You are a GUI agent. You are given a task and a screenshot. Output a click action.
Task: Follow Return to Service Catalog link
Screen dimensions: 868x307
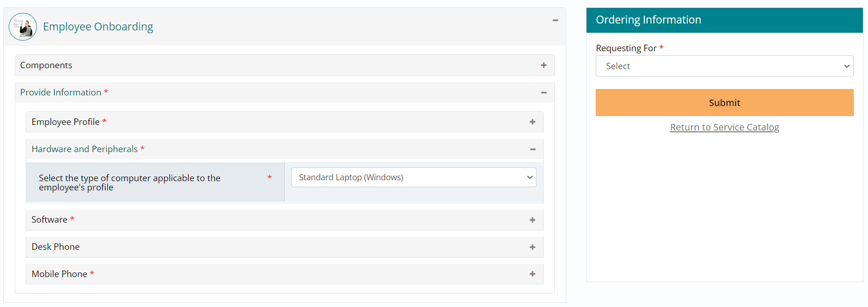pos(724,127)
